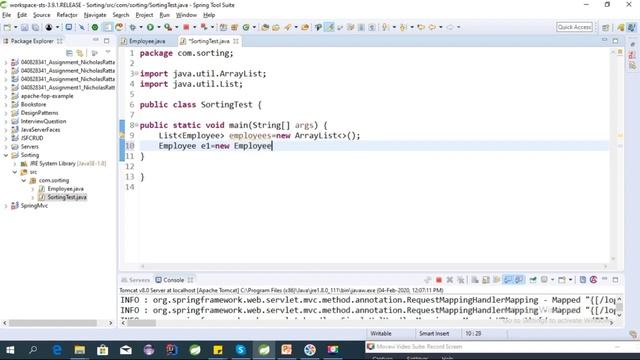This screenshot has height=360, width=640.
Task: Open Skype from the taskbar
Action: [240, 350]
